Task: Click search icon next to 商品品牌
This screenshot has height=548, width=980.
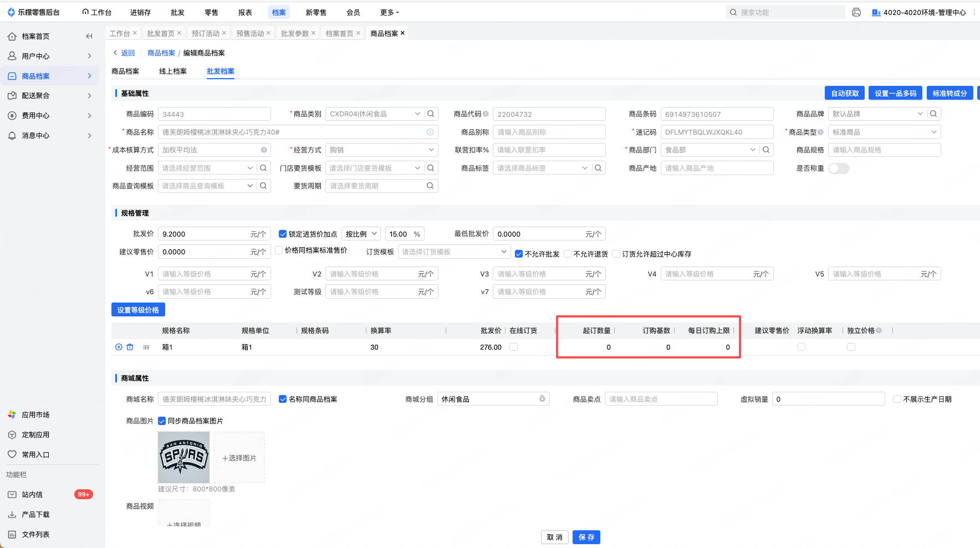Action: (933, 114)
